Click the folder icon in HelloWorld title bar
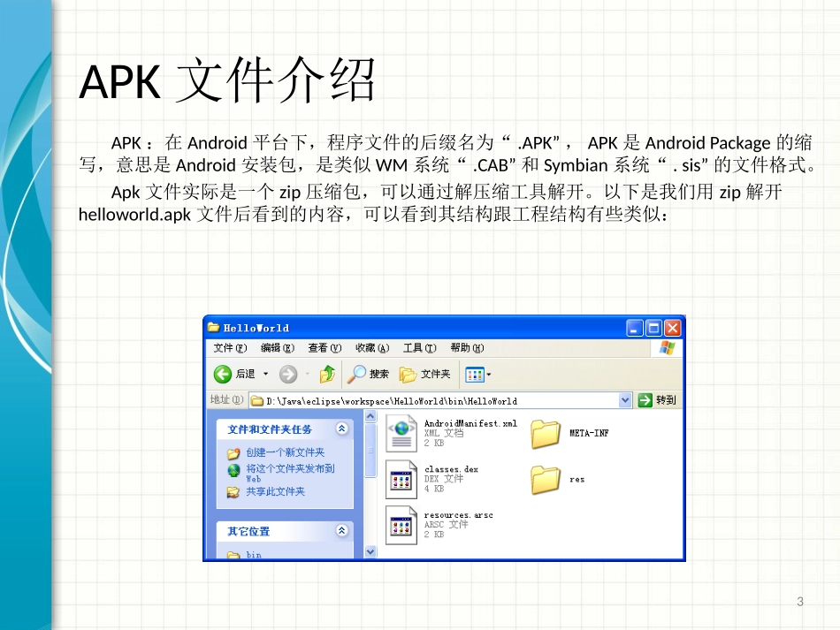This screenshot has width=840, height=630. pyautogui.click(x=214, y=327)
